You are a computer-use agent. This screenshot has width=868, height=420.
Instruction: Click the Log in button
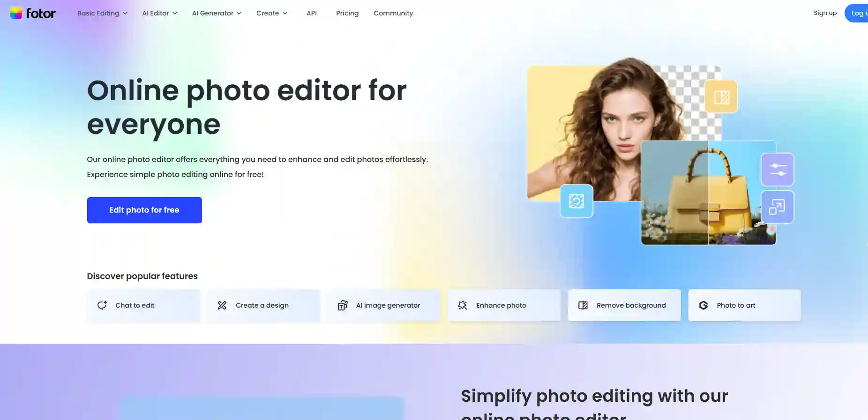point(857,13)
